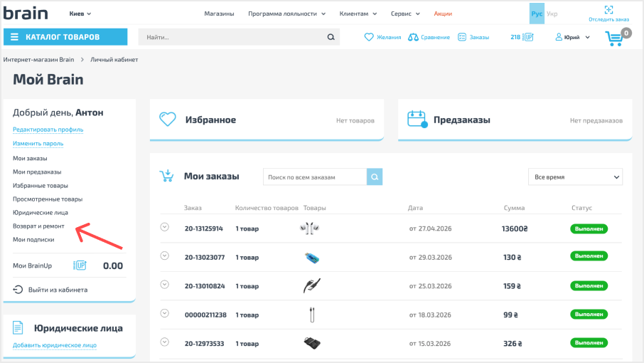Expand order 20-13125914 details
Image resolution: width=644 pixels, height=363 pixels.
[x=165, y=227]
